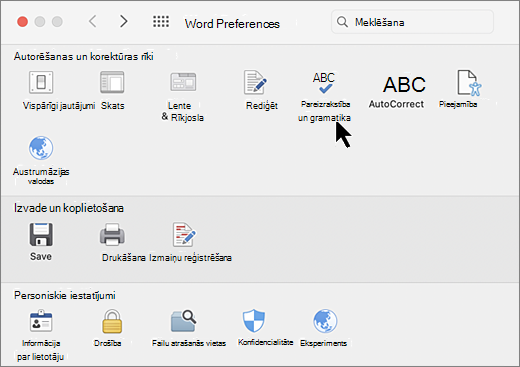The image size is (520, 367).
Task: Open the Skats view preferences
Action: coord(112,83)
